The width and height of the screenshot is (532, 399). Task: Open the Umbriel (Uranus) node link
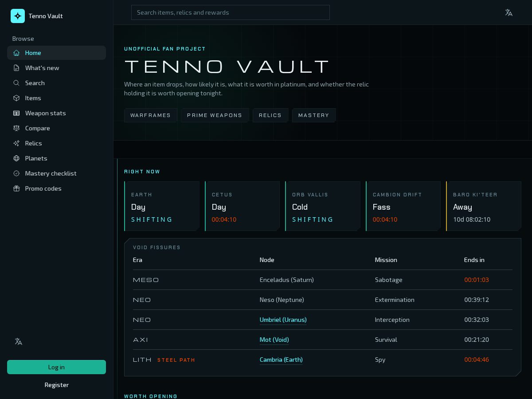[283, 320]
